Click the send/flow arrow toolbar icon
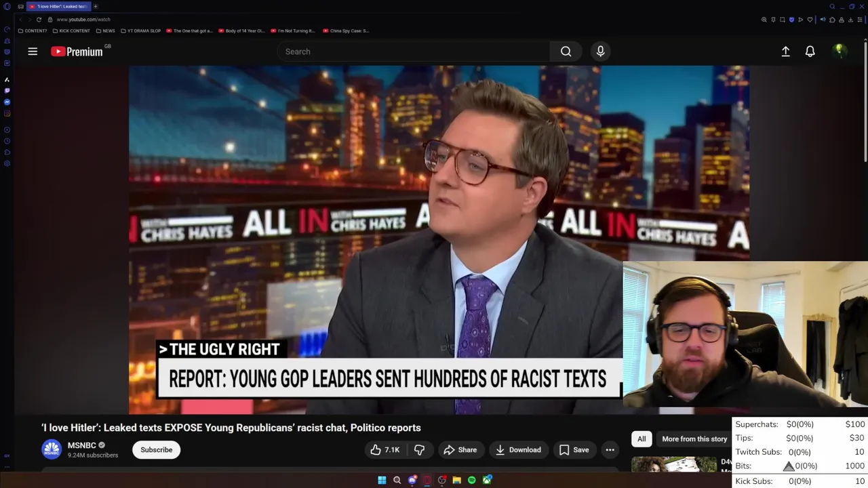 801,20
